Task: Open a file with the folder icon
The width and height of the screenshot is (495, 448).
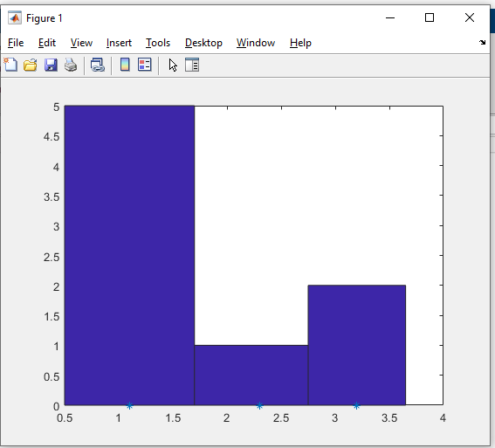Action: [31, 65]
